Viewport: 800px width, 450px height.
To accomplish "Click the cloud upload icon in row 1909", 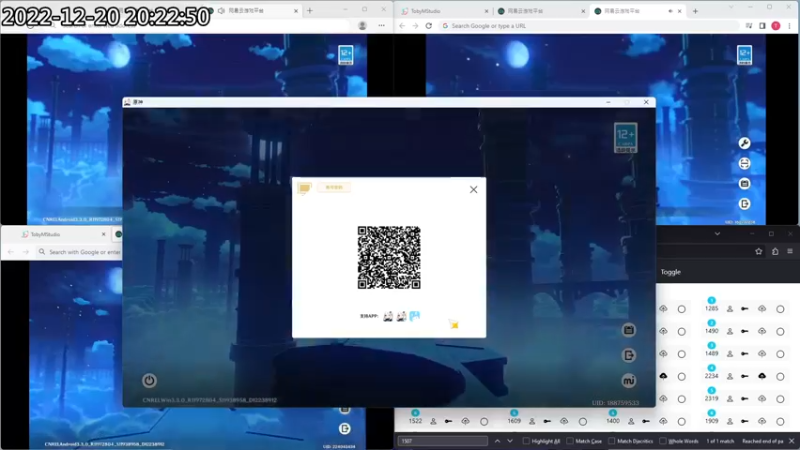I will click(762, 421).
